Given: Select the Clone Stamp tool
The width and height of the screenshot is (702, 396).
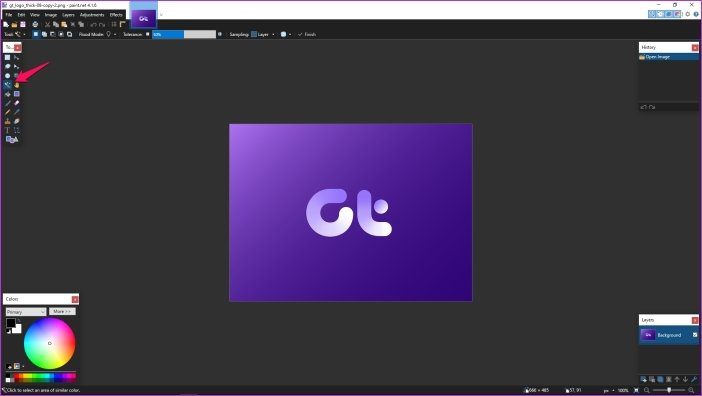Looking at the screenshot, I should (8, 121).
